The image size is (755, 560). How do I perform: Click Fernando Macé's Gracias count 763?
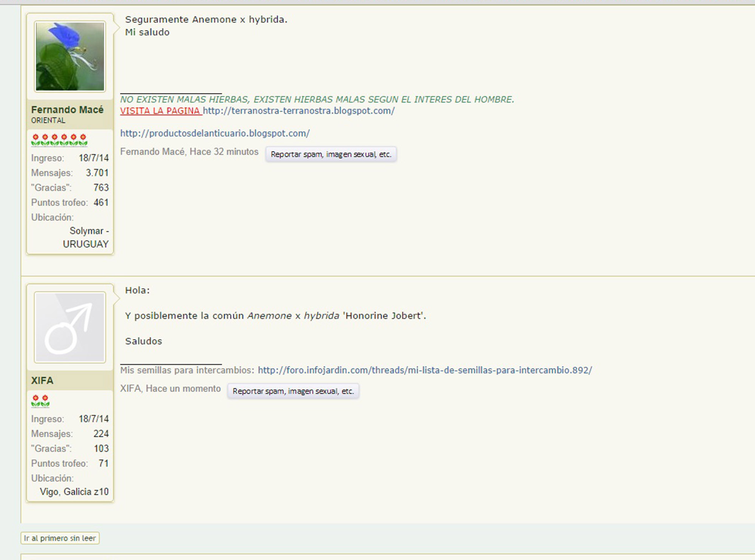tap(101, 188)
